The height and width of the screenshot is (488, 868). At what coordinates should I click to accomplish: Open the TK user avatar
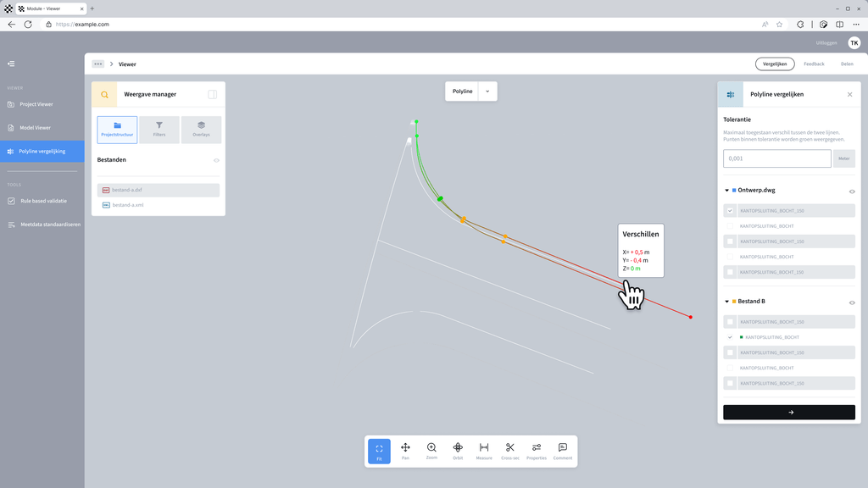click(x=854, y=42)
